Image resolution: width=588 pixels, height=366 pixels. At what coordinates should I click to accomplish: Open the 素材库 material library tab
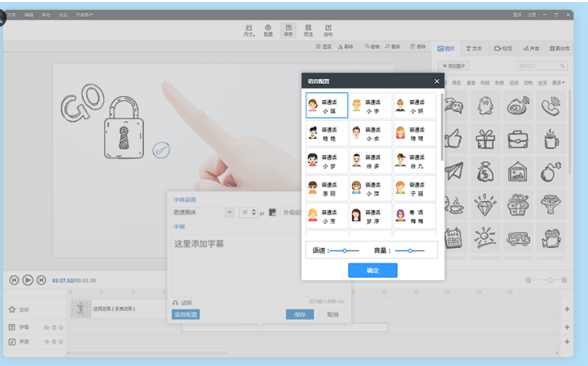(559, 48)
